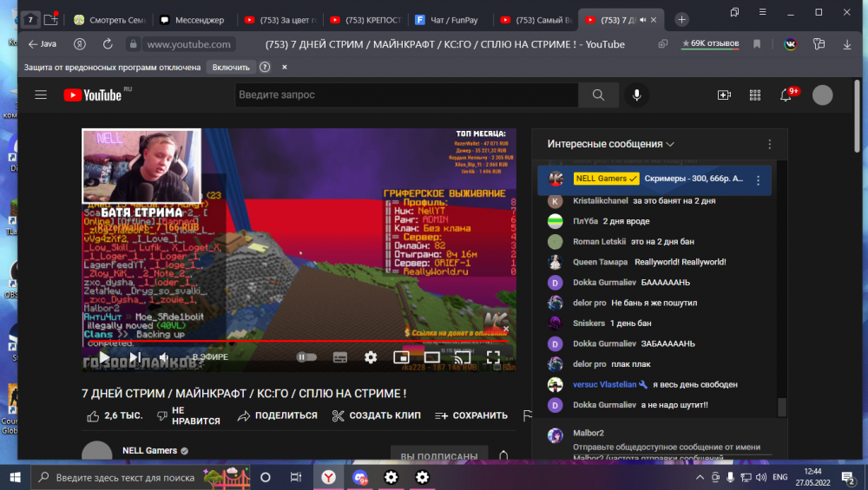Open player settings gear
Screen dimensions: 868x490
[x=371, y=357]
